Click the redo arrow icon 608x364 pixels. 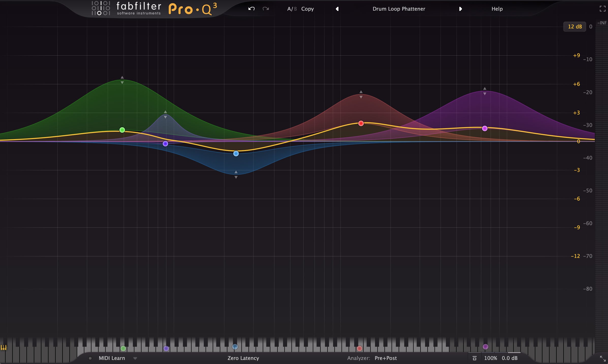(266, 9)
